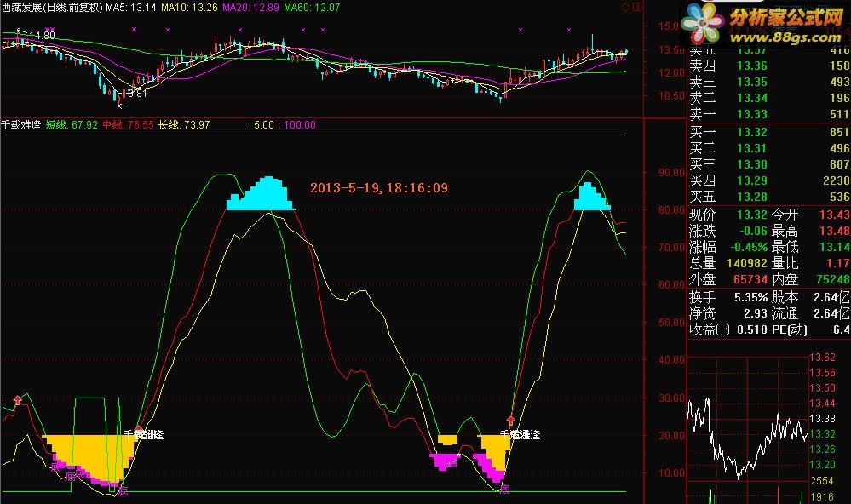Click the 100.00 parameter value in the indicator header
Viewport: 851px width, 504px height.
coord(300,125)
